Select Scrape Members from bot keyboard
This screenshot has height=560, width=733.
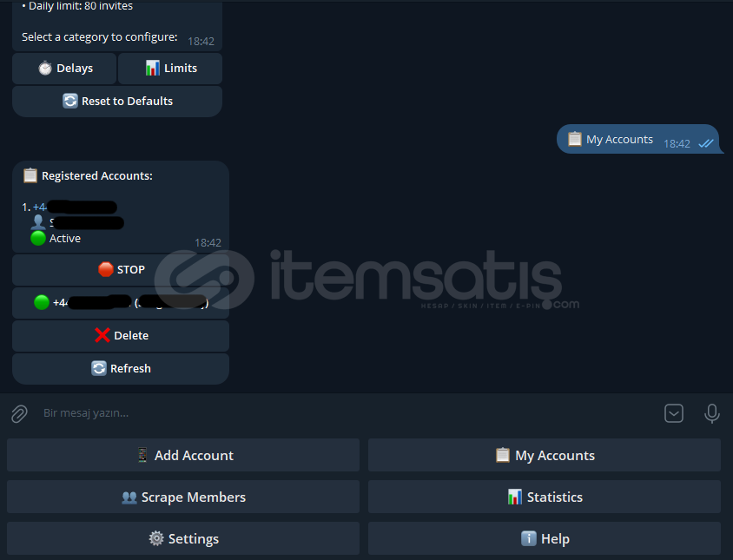(x=183, y=497)
